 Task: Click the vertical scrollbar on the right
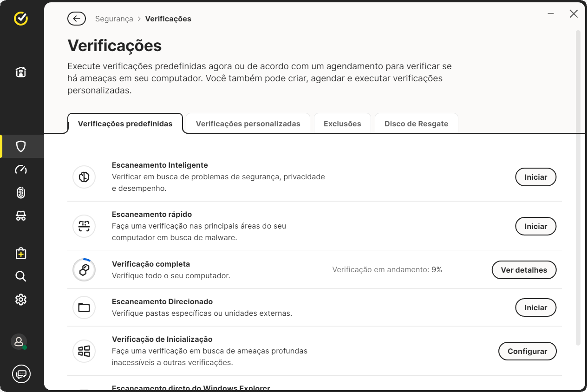pyautogui.click(x=578, y=186)
